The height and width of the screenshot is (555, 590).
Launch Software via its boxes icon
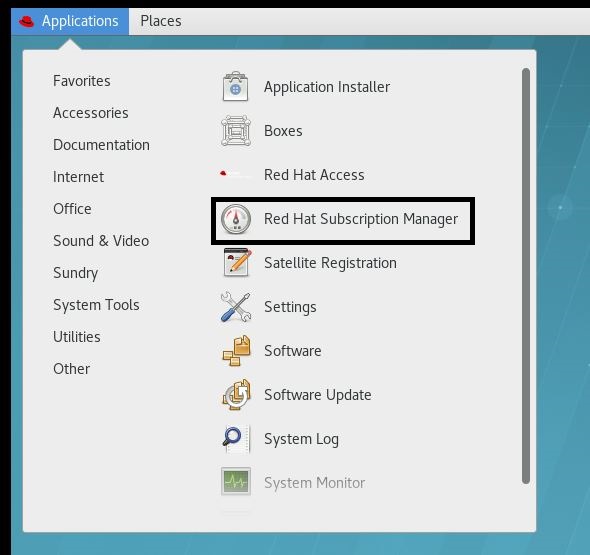point(236,351)
